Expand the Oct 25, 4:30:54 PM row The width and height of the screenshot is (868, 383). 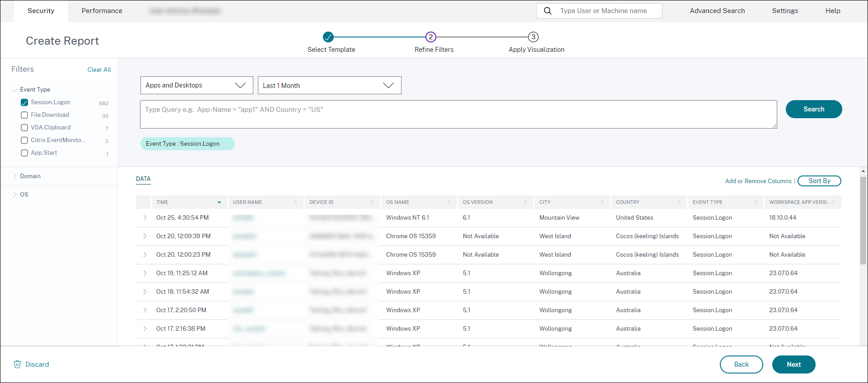(x=145, y=218)
